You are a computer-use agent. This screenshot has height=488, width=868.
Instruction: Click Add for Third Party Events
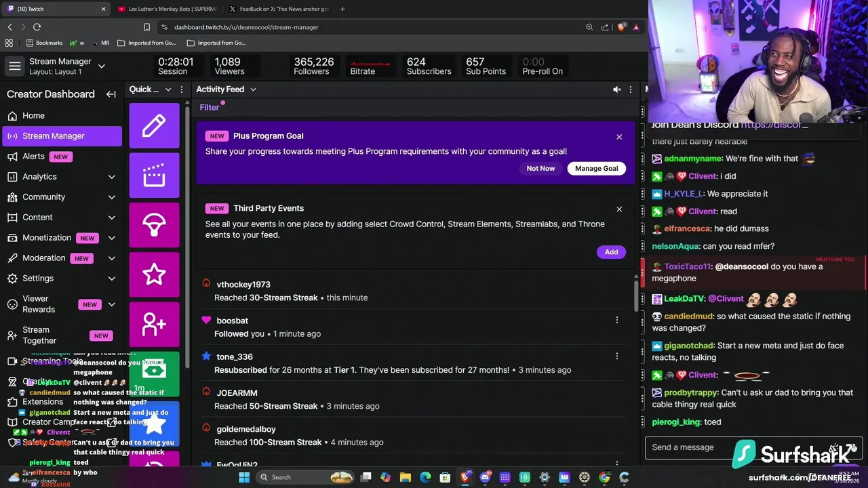[611, 252]
